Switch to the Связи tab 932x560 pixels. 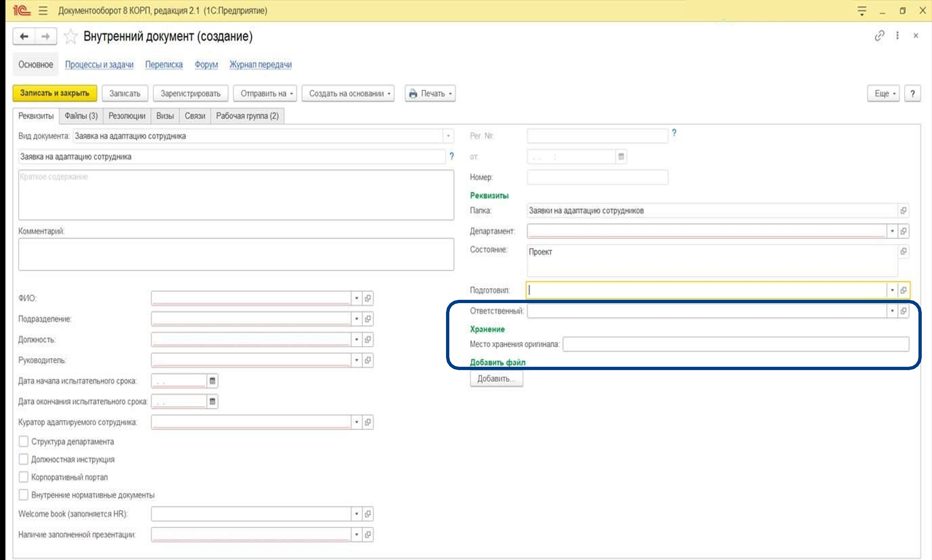click(x=195, y=116)
